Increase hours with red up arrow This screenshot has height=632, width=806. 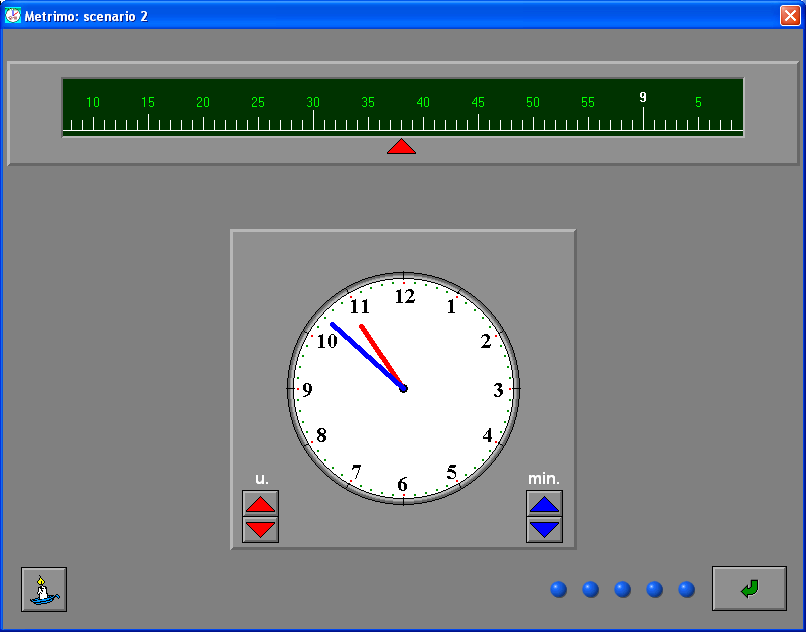(261, 503)
